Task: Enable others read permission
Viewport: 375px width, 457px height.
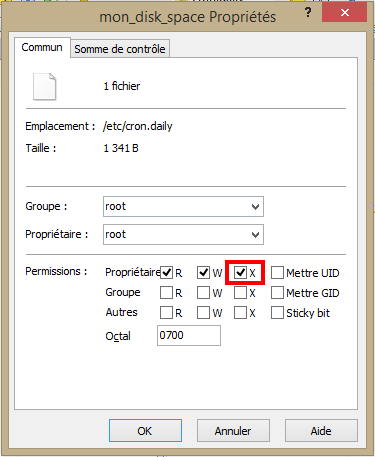Action: pyautogui.click(x=166, y=313)
